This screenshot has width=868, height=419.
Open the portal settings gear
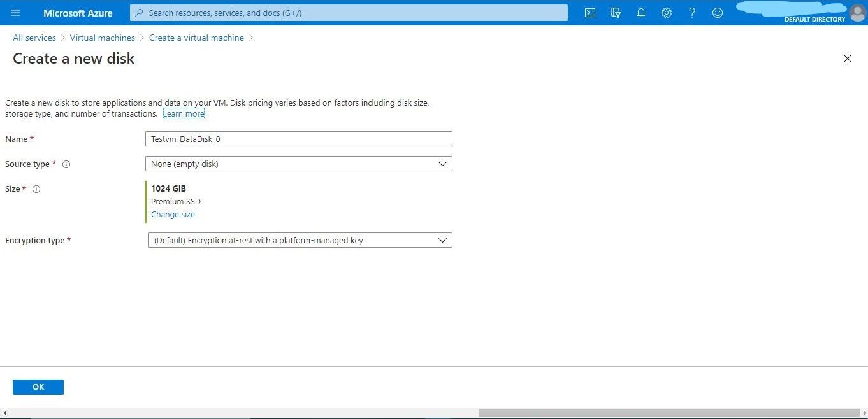667,13
